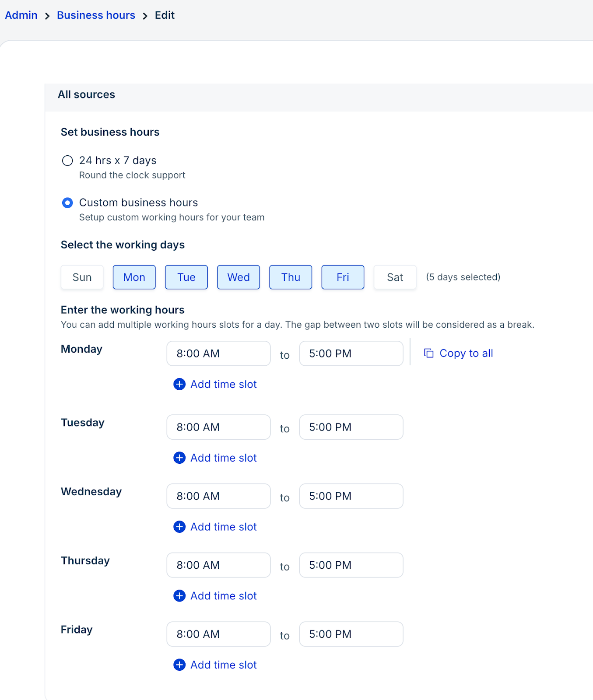Enable Sat as a working day
The height and width of the screenshot is (700, 593).
tap(395, 277)
